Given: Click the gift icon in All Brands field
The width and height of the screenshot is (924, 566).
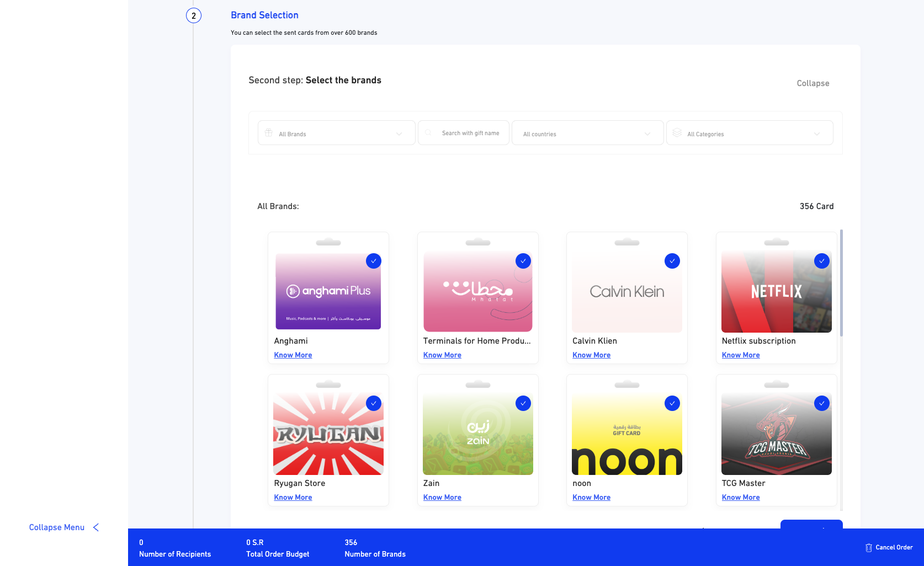Looking at the screenshot, I should pyautogui.click(x=269, y=133).
